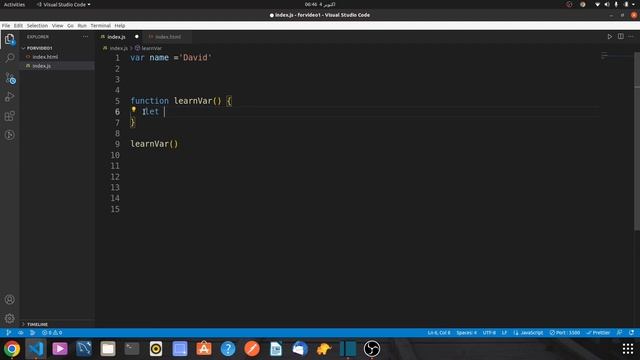Click the function keyword on line 5
The image size is (640, 360).
(x=149, y=101)
